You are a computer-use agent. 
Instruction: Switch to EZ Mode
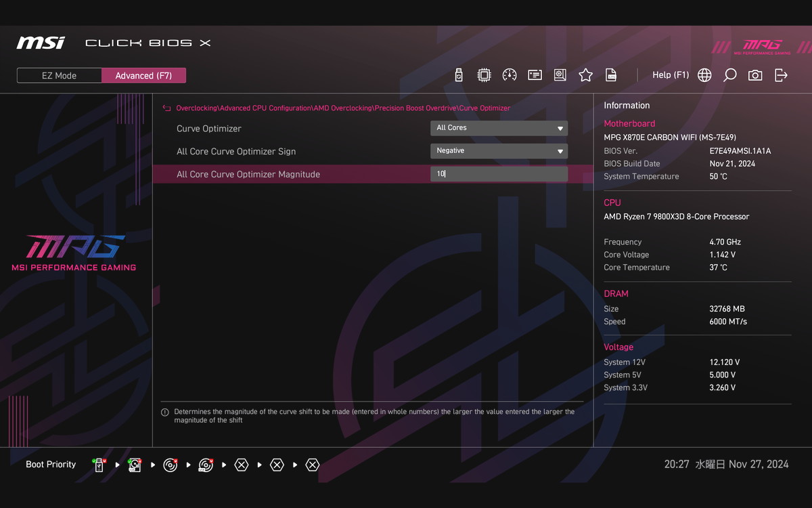[60, 76]
